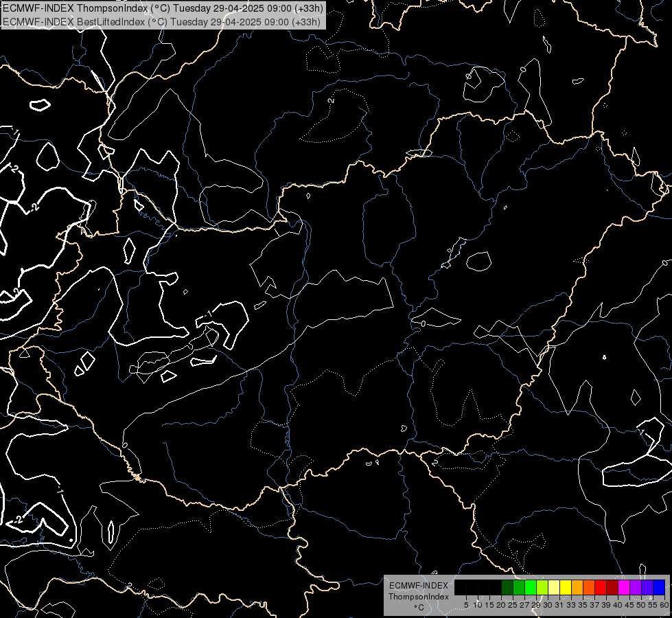Choose the orange 33–35 legend swatch

577,587
